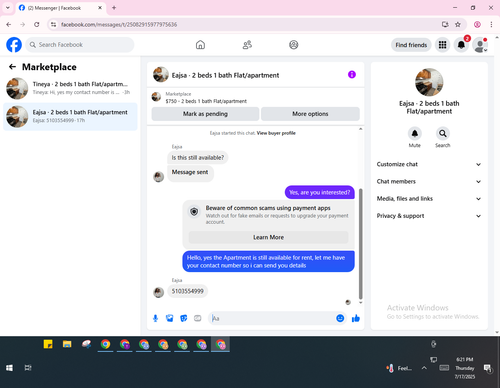
Task: Search within conversation magnifier icon
Action: [x=443, y=134]
